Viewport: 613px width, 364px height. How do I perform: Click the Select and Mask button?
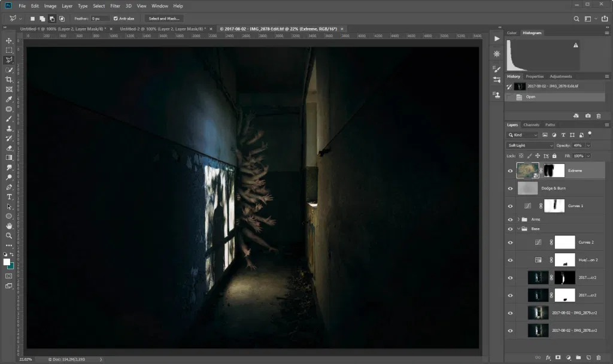pos(163,19)
